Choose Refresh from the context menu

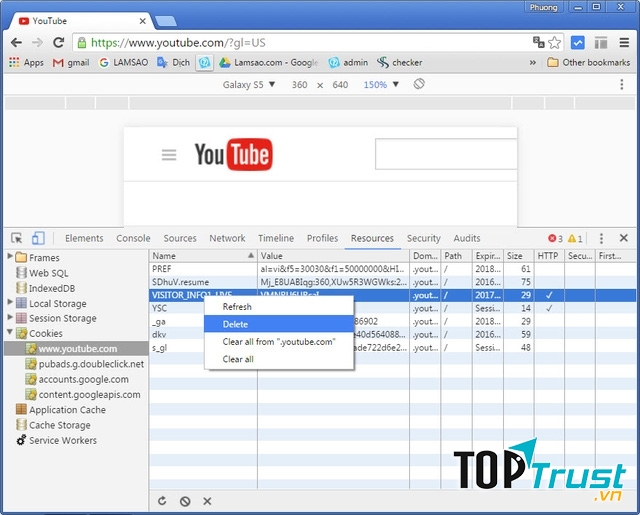coord(279,307)
